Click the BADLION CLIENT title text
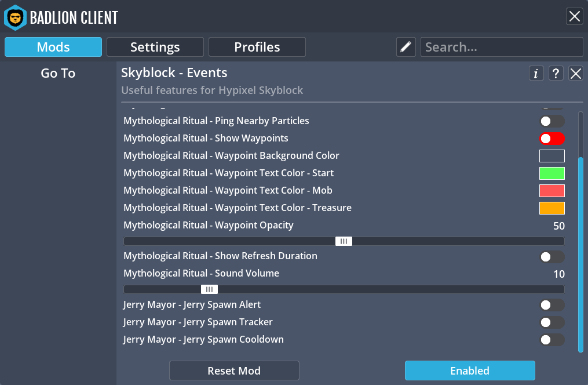Viewport: 588px width, 385px height. tap(74, 17)
